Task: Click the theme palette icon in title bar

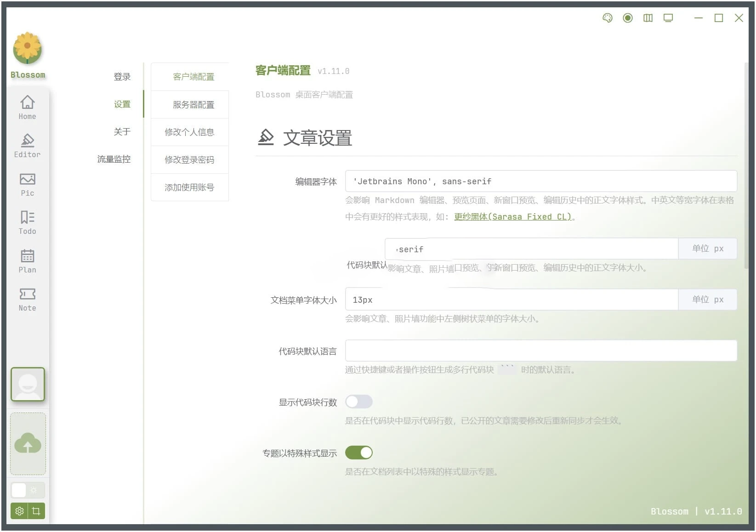Action: [x=607, y=18]
